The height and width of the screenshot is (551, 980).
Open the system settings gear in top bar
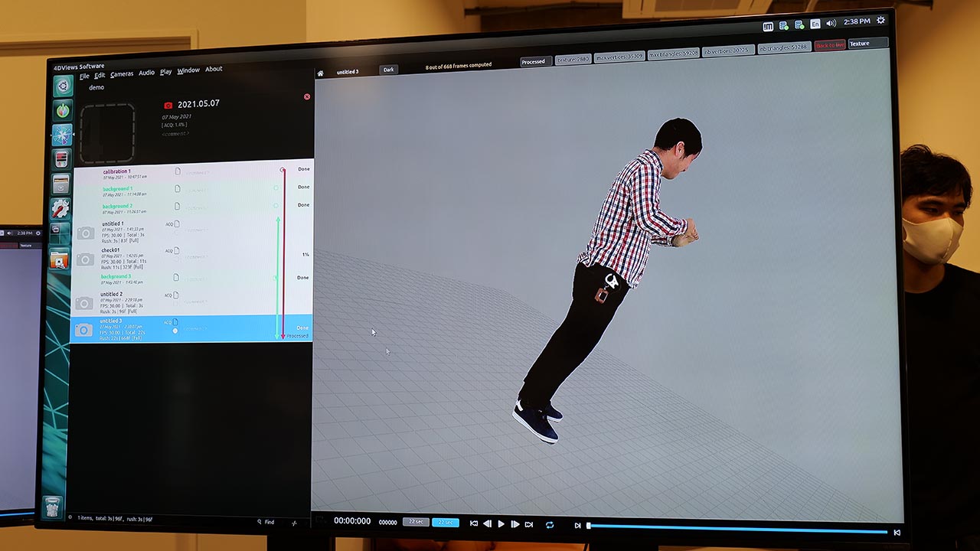click(880, 21)
